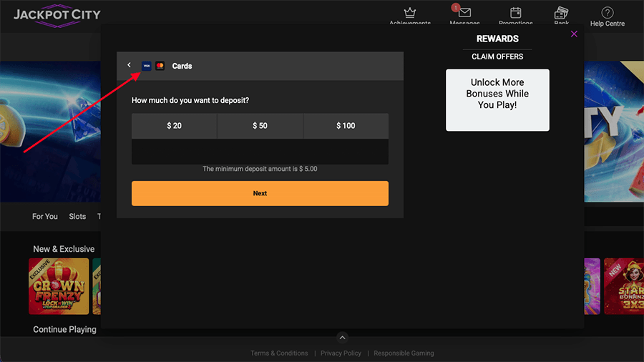Viewport: 644px width, 362px height.
Task: Click the New & Exclusive section heading
Action: pos(64,249)
